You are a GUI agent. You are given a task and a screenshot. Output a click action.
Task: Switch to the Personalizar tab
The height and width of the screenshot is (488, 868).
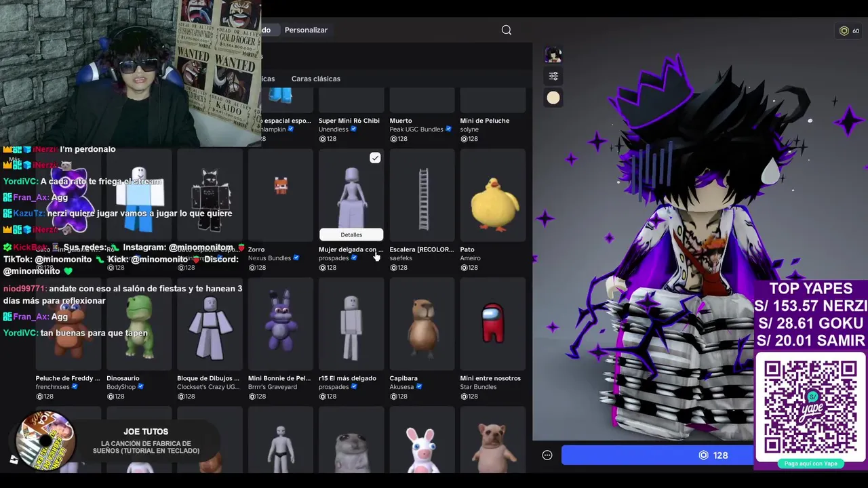tap(306, 30)
